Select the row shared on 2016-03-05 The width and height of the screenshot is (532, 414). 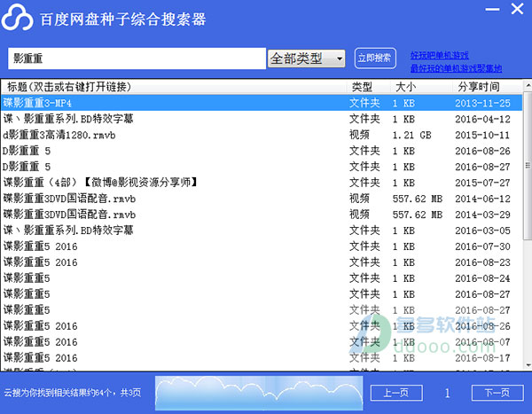point(262,230)
